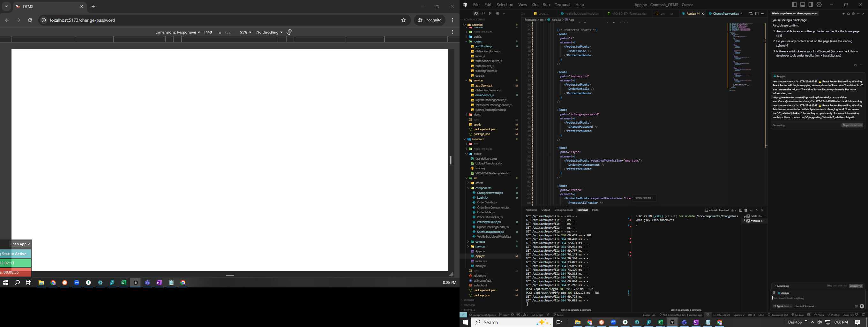Open the Explorer view icon in Cursor
This screenshot has height=327, width=868.
(476, 13)
